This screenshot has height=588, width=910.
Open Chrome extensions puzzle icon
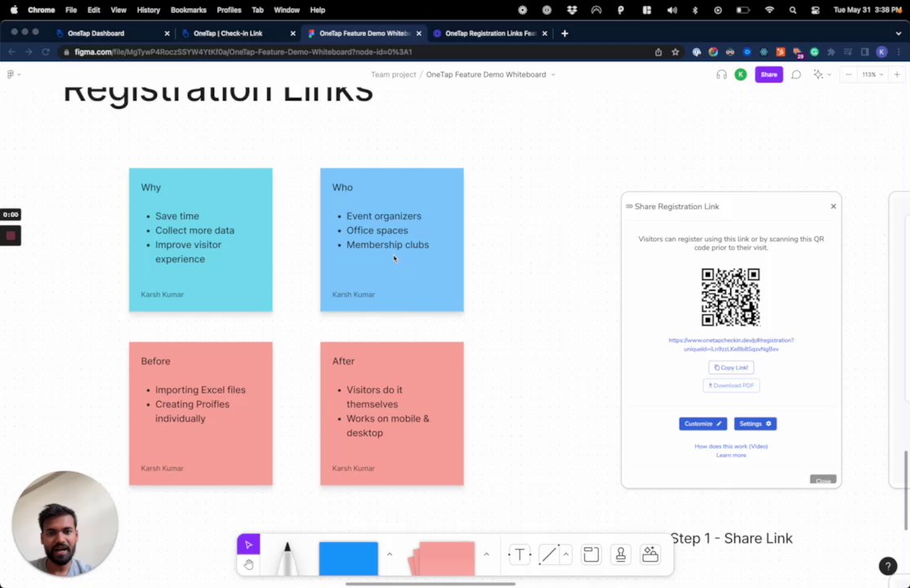[831, 51]
